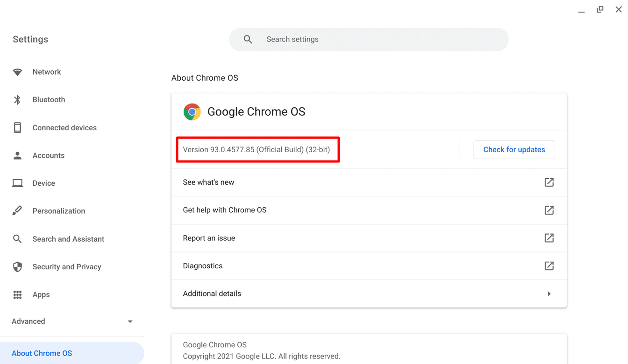
Task: Click inside the Search settings field
Action: click(327, 39)
